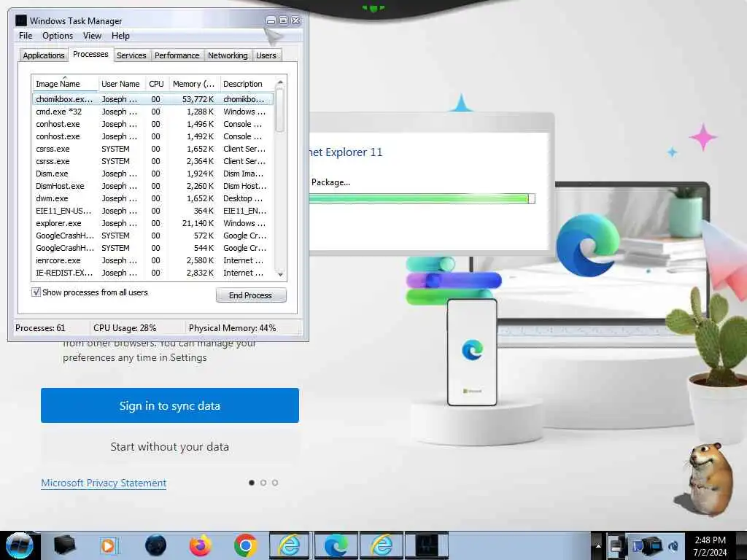Select the first page indicator dot
The width and height of the screenshot is (747, 560).
(252, 483)
